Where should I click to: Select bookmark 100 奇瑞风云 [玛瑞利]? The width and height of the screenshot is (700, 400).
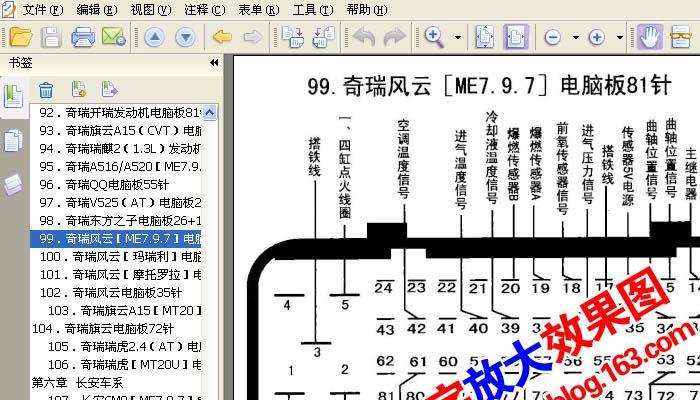pyautogui.click(x=120, y=257)
